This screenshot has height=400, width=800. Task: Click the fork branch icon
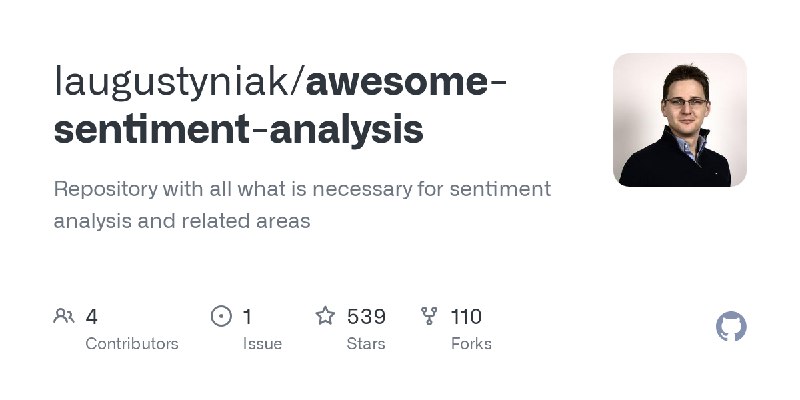coord(429,316)
